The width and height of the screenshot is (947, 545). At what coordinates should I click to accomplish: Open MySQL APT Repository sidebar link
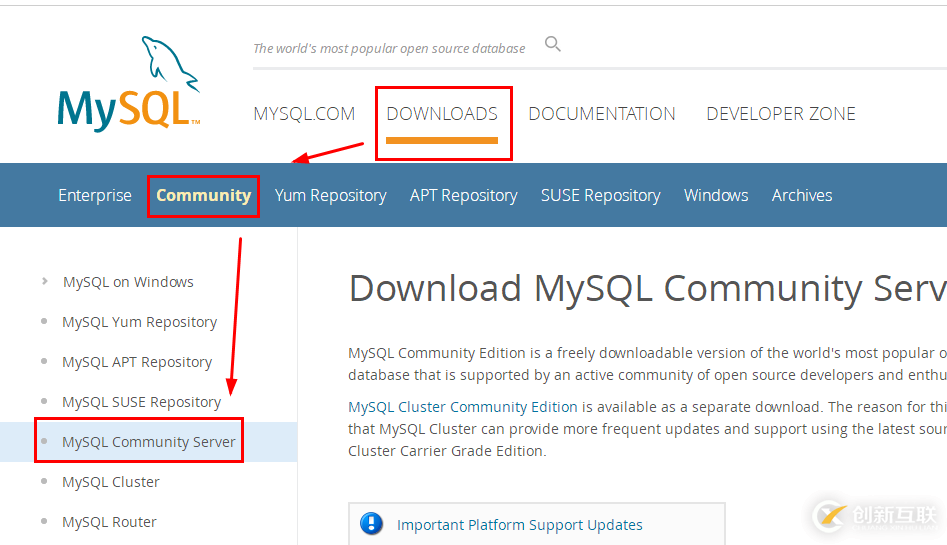pos(137,362)
